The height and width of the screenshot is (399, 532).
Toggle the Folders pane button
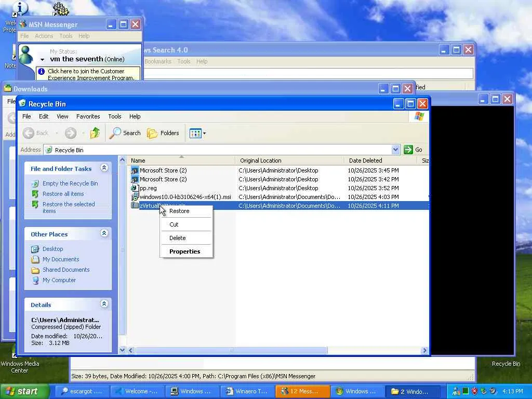coord(163,133)
